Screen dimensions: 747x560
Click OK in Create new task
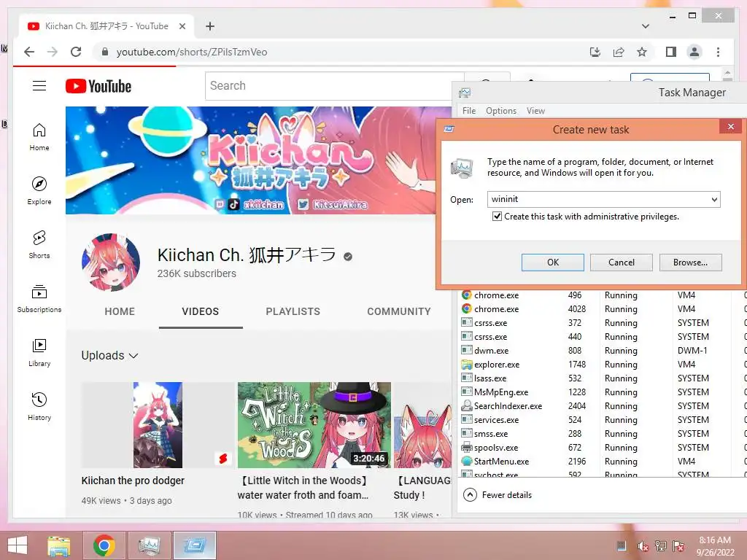pos(553,262)
